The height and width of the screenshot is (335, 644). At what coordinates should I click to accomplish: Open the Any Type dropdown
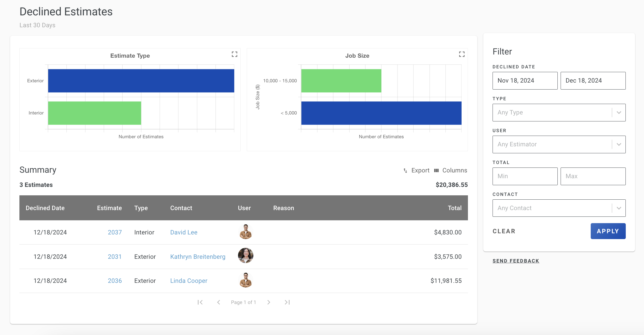click(x=559, y=112)
